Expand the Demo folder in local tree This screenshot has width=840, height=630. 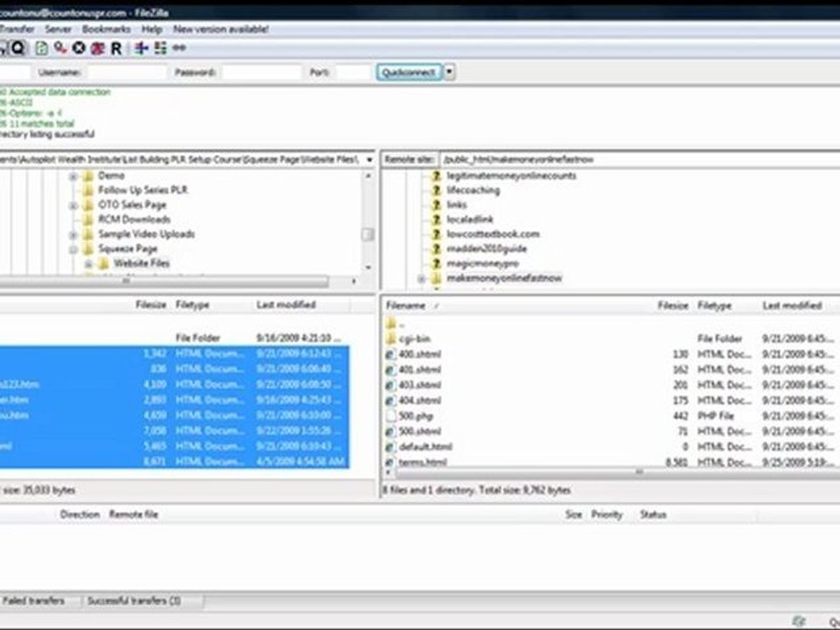point(73,176)
